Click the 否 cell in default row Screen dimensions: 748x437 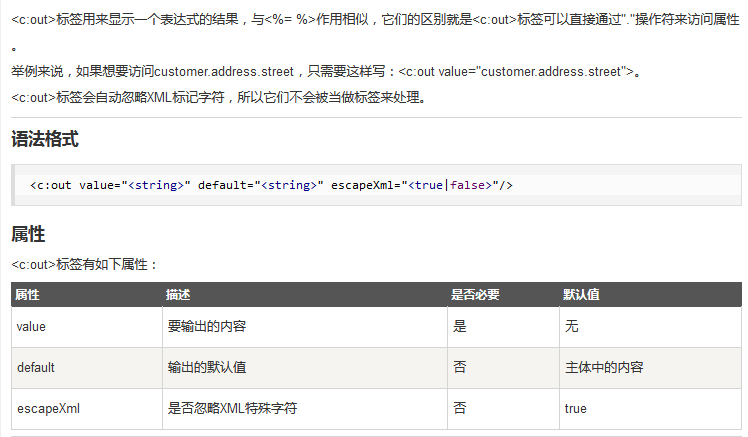(x=460, y=368)
